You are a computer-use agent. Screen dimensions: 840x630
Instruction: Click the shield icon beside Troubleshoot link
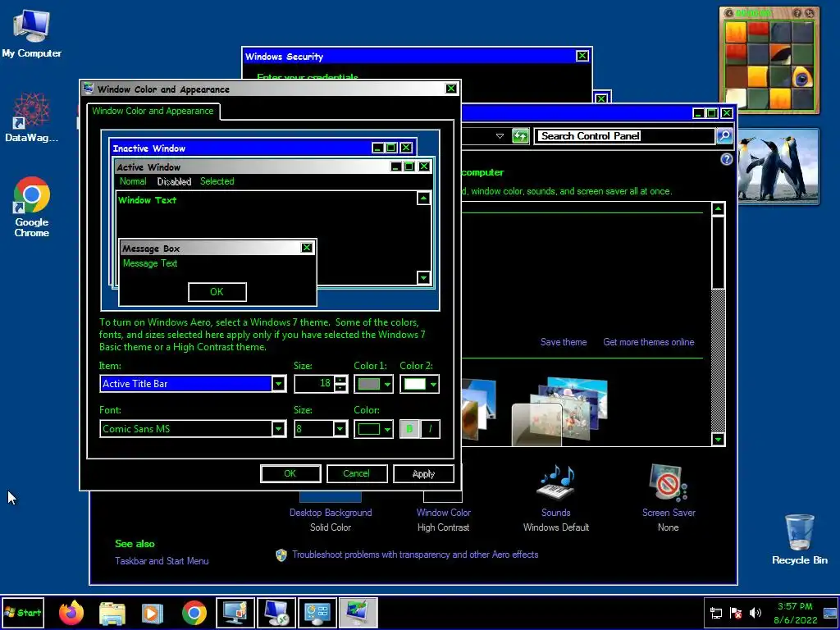point(281,555)
